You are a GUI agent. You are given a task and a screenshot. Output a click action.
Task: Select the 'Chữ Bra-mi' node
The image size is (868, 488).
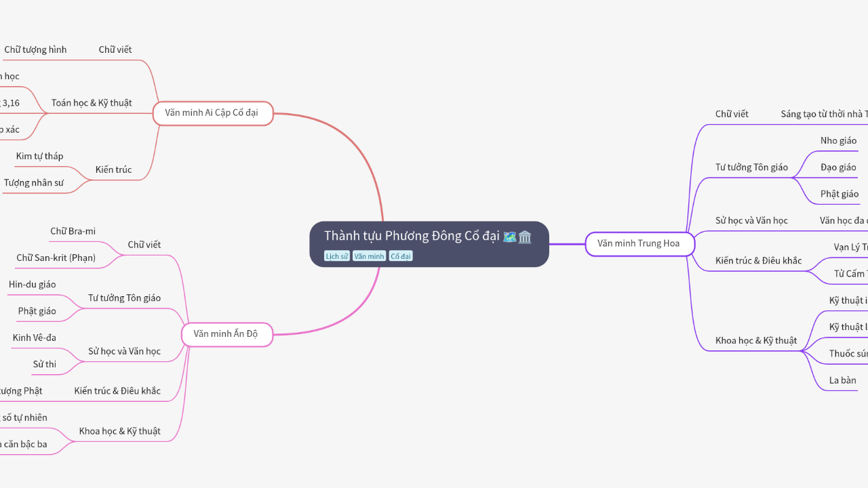click(73, 232)
